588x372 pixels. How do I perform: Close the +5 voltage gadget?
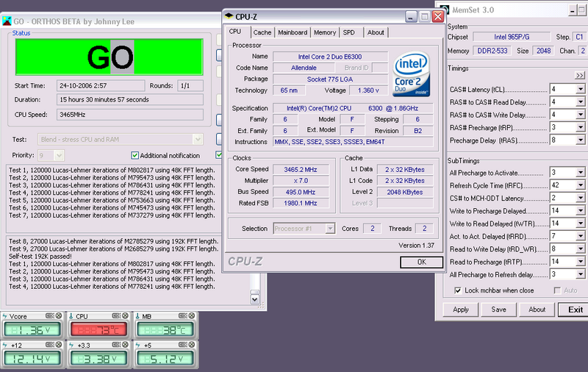point(192,344)
